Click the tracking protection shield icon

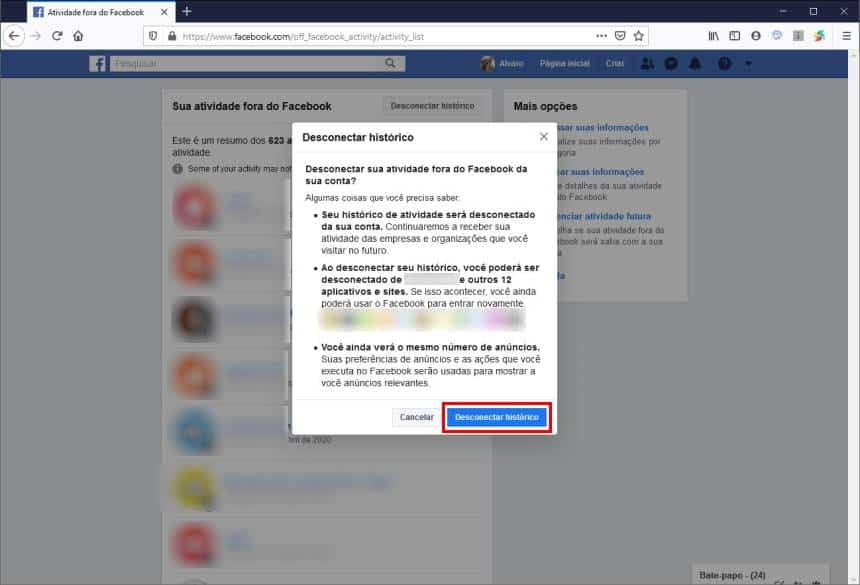153,36
